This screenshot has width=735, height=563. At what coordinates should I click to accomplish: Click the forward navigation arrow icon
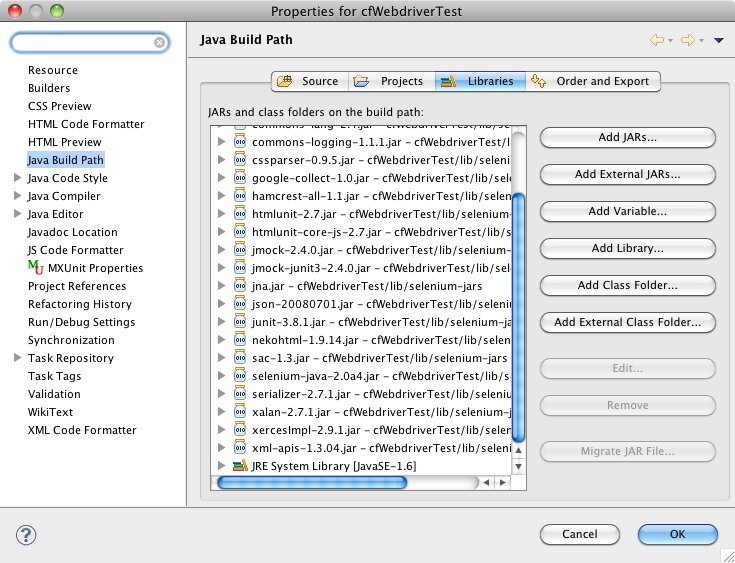[x=687, y=40]
